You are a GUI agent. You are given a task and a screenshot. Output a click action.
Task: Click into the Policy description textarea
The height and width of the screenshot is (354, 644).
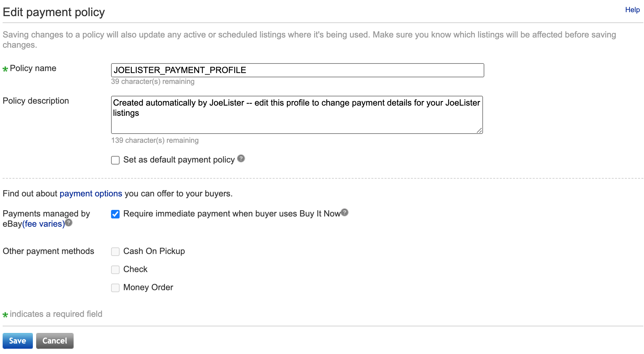[x=297, y=115]
